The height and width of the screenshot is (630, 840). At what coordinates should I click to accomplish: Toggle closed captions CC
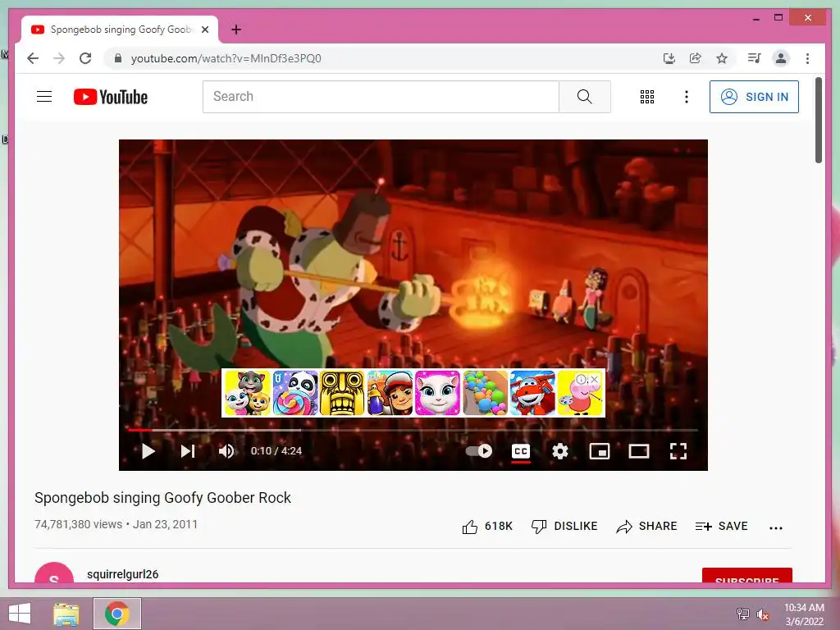tap(521, 452)
